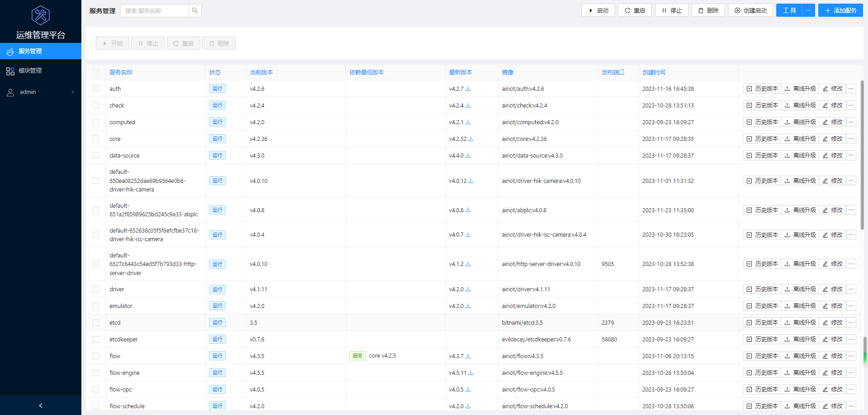The width and height of the screenshot is (868, 415).
Task: Click the top 删除 delete button
Action: (708, 10)
